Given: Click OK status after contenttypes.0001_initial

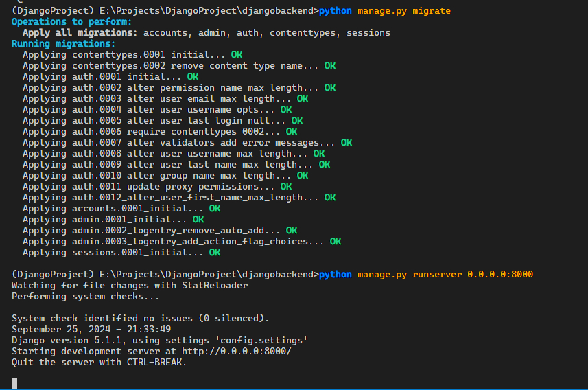Looking at the screenshot, I should tap(237, 55).
